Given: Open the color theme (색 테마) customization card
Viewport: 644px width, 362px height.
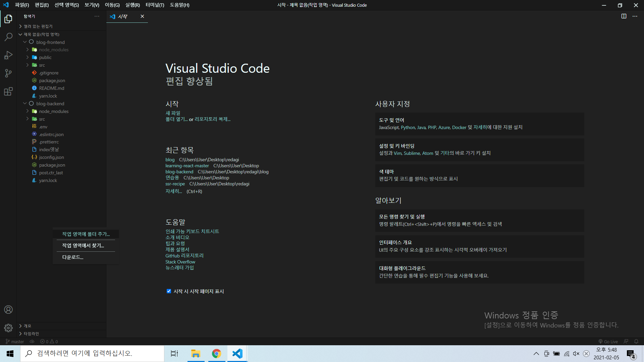Looking at the screenshot, I should [x=479, y=175].
